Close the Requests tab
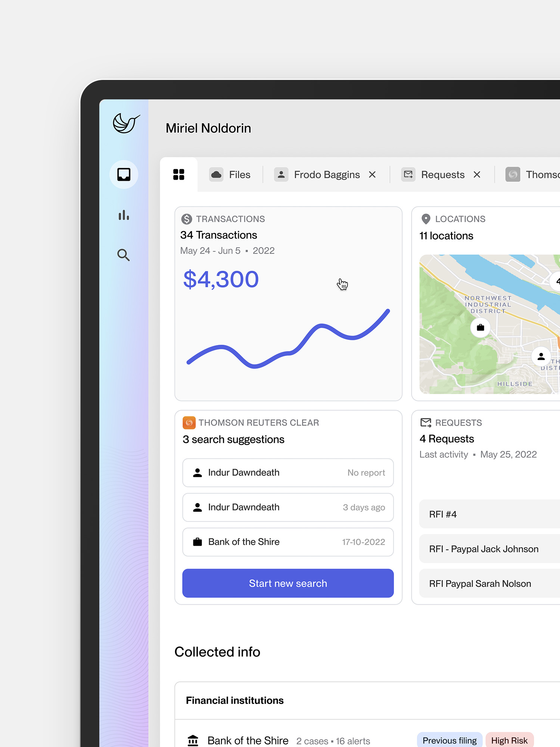 [x=477, y=174]
